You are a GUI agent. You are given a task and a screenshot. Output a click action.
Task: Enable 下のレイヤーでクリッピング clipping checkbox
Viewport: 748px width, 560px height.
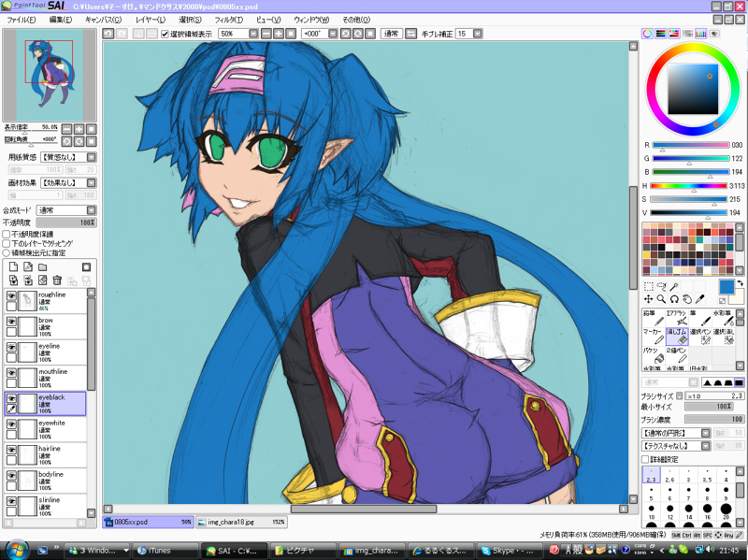(7, 244)
